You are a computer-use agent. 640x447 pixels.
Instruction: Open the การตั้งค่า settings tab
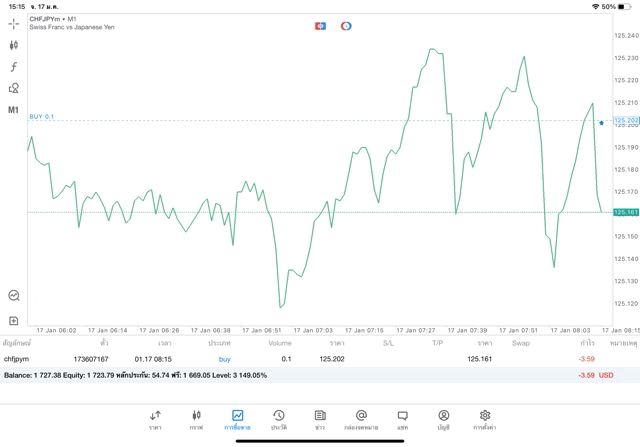485,419
